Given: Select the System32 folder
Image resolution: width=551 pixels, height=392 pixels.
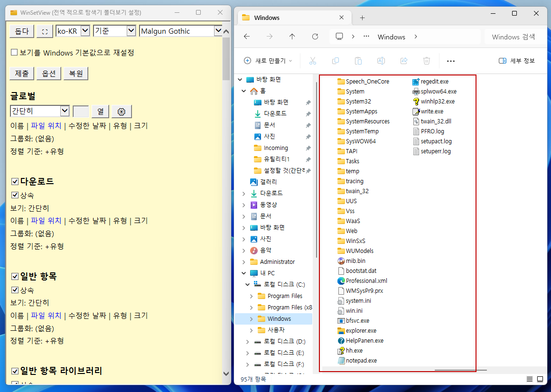Looking at the screenshot, I should pos(354,102).
